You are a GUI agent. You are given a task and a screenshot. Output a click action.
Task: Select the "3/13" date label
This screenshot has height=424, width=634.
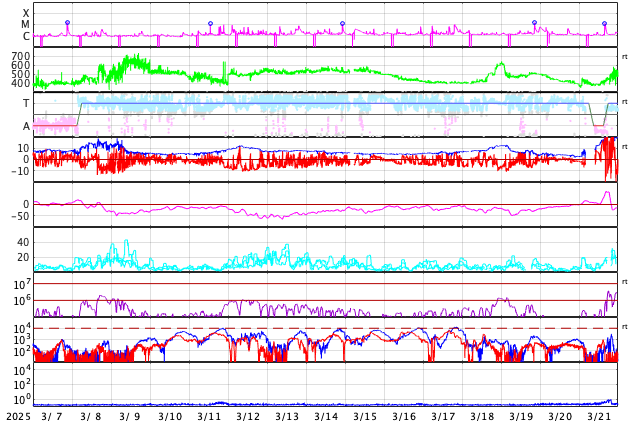pos(287,416)
